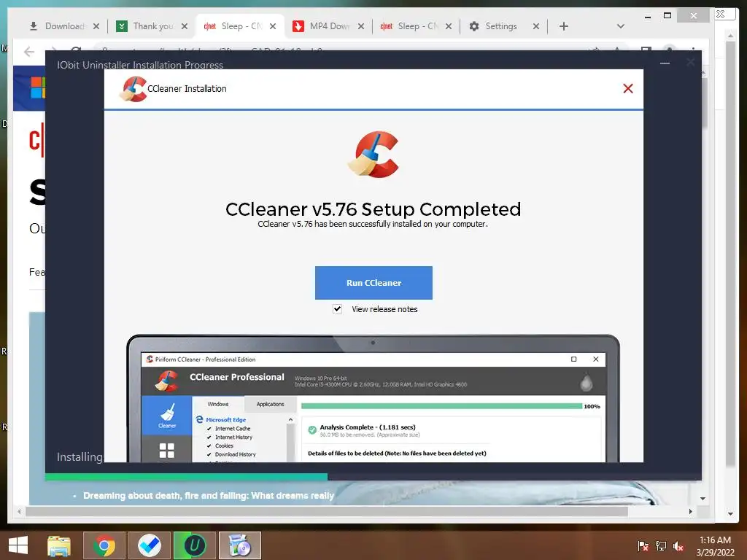Click the Google Chrome taskbar icon
This screenshot has width=747, height=560.
(104, 545)
